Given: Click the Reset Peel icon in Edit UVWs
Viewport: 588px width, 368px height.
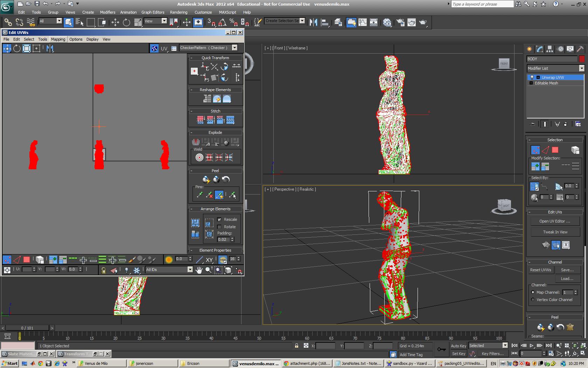Looking at the screenshot, I should pos(226,180).
